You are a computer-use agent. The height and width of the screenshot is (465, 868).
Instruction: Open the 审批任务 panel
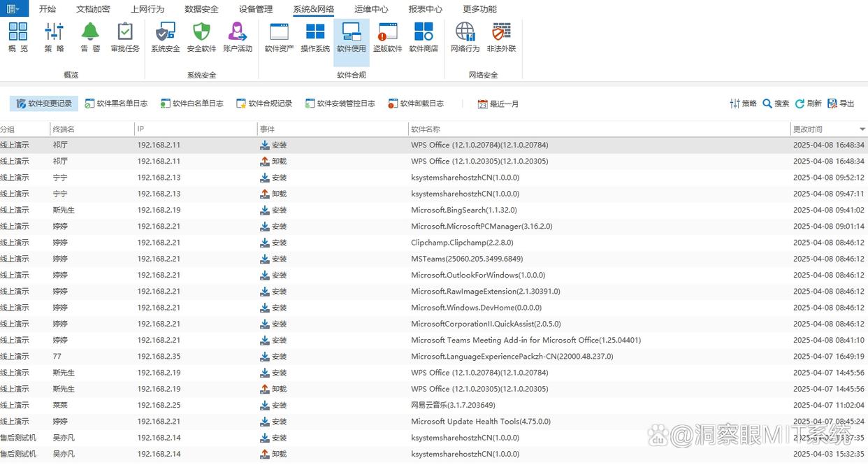pyautogui.click(x=124, y=38)
